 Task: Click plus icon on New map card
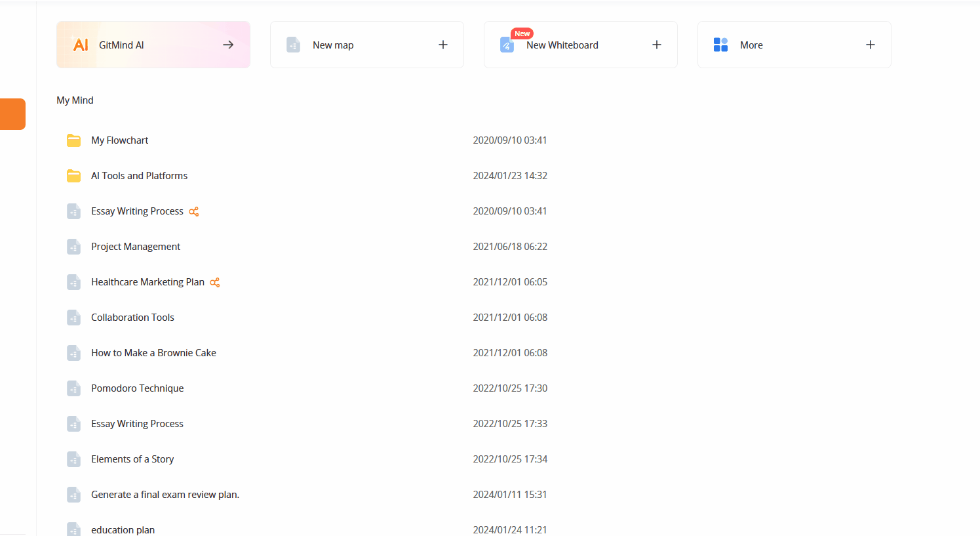tap(443, 45)
